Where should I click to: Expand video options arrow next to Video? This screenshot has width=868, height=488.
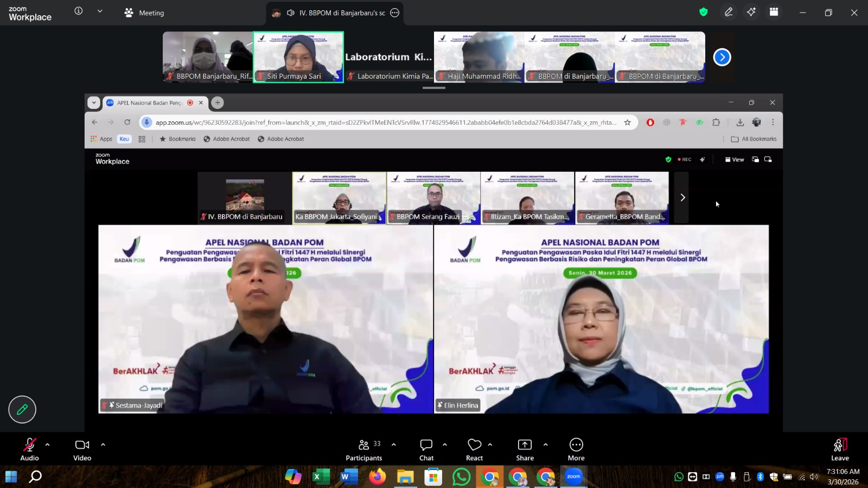click(x=103, y=445)
